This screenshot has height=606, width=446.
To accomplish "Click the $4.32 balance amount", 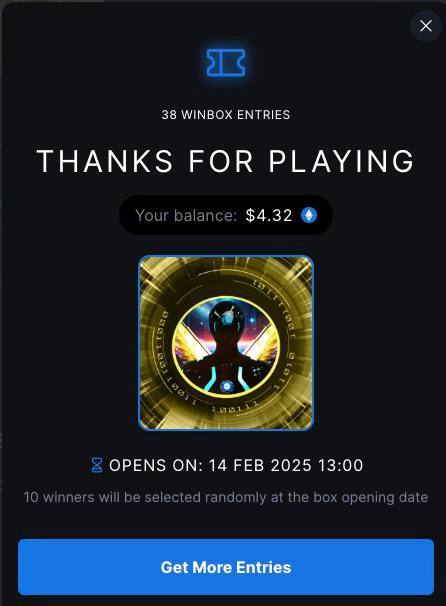I will coord(269,215).
